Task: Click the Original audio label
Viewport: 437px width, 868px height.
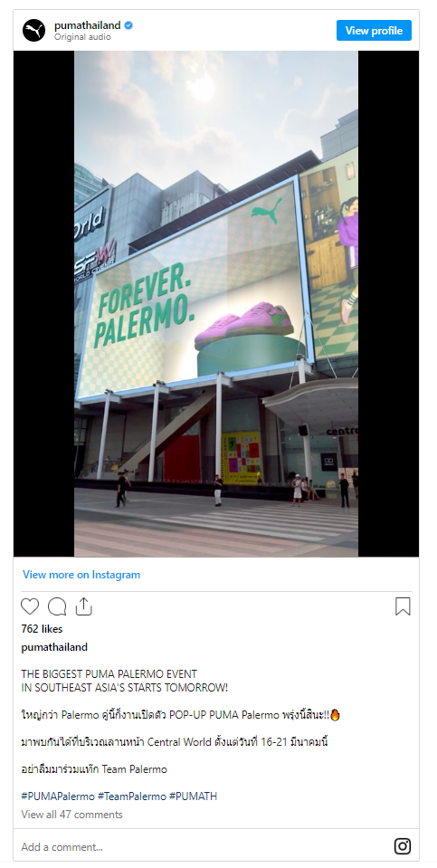Action: click(x=82, y=37)
